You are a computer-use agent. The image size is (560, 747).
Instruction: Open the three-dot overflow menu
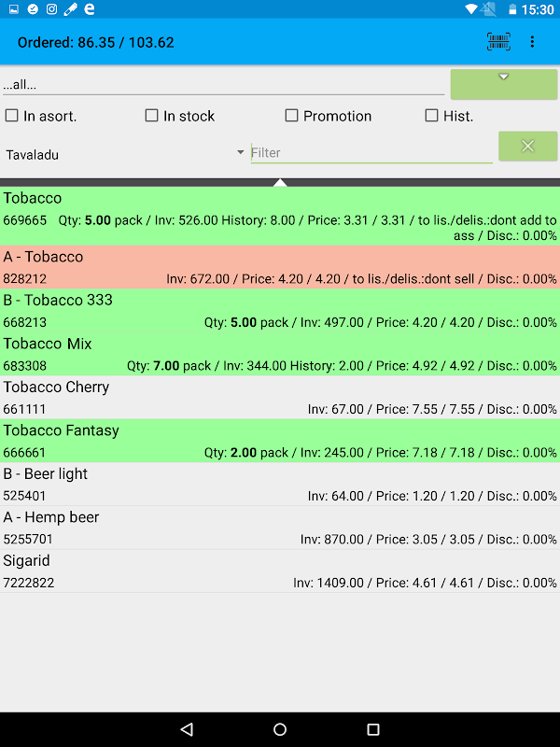pos(532,42)
